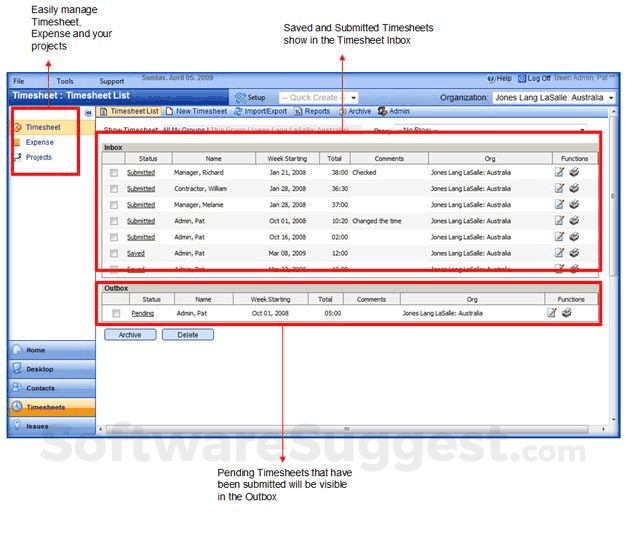Screen dimensions: 625x541
Task: Open the Organization dropdown showing Jones Lang LaSalle
Action: coord(554,98)
